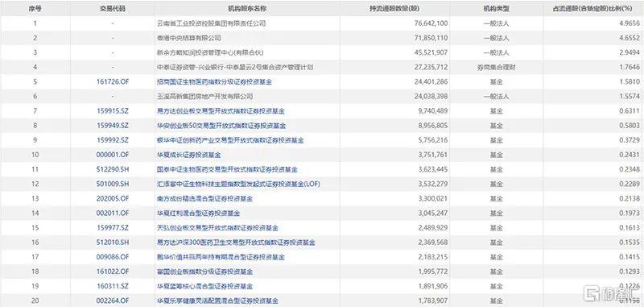Click the 机构类型 column header

pyautogui.click(x=496, y=9)
